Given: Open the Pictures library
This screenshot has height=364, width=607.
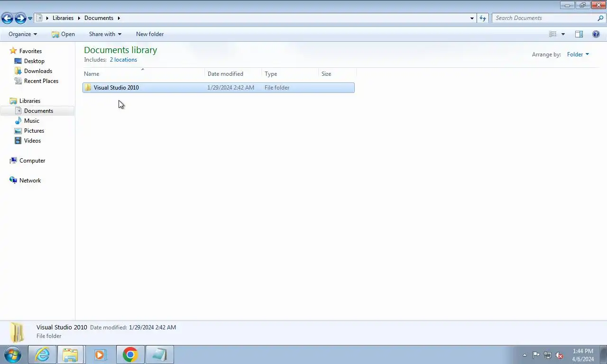Looking at the screenshot, I should tap(34, 131).
